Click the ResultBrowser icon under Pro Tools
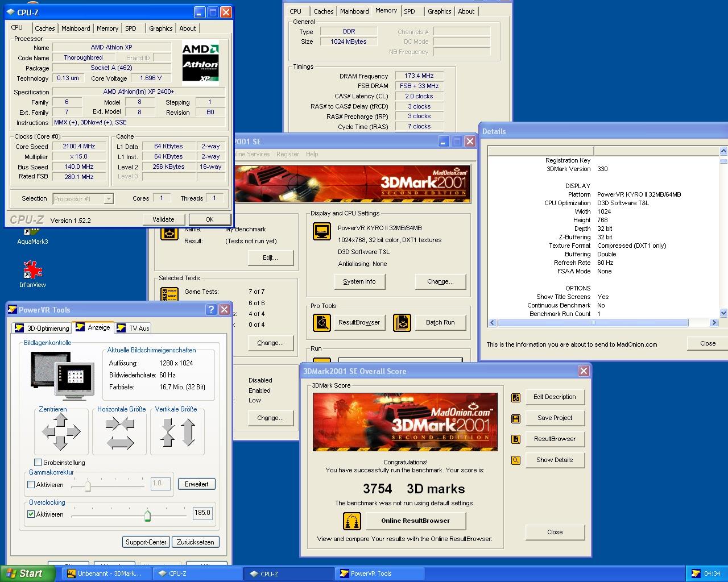 coord(322,323)
